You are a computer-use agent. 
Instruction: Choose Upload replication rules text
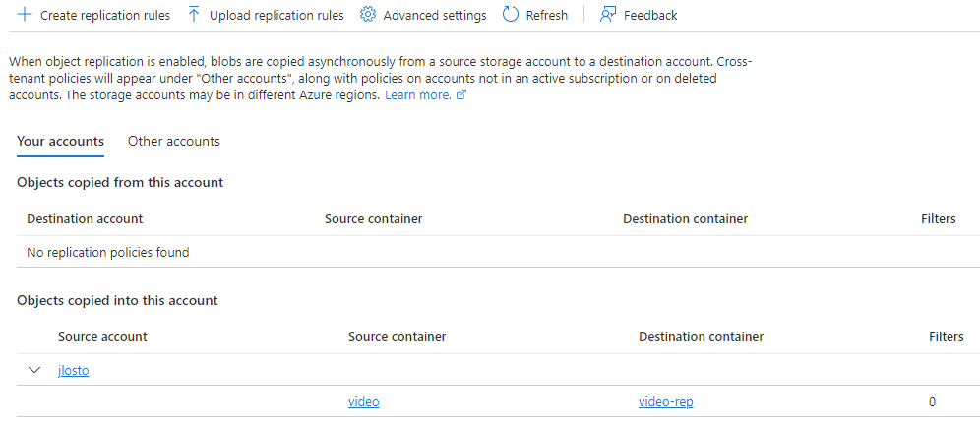coord(276,15)
